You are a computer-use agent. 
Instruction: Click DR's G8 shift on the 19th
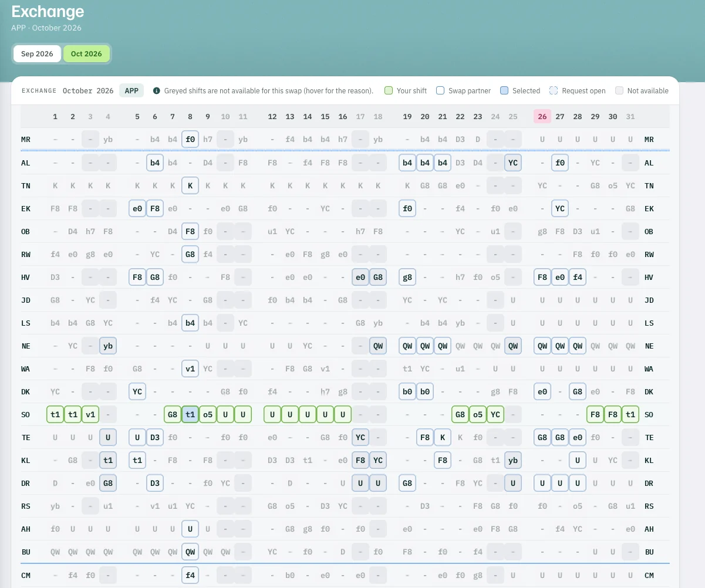(x=407, y=483)
